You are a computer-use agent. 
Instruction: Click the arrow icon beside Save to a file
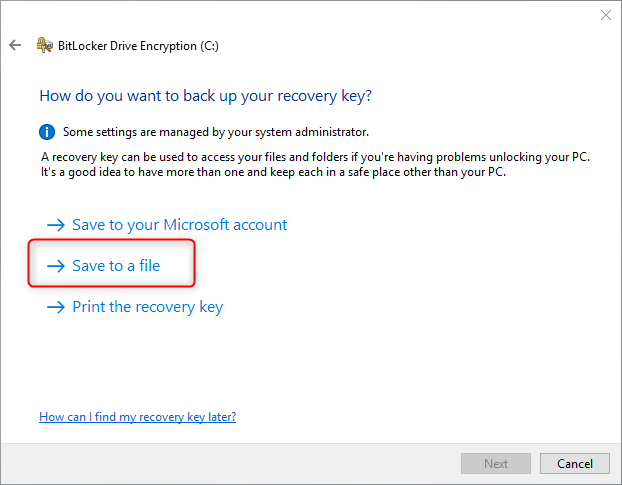[56, 266]
